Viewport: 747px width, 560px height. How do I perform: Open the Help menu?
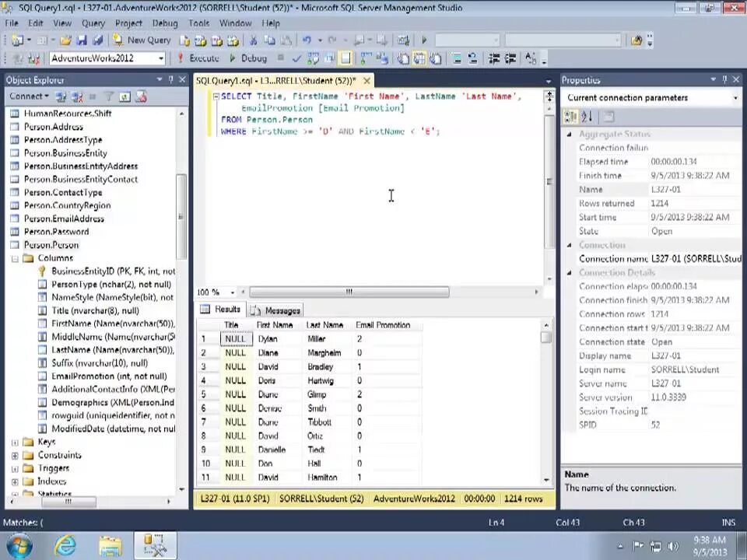[x=271, y=23]
